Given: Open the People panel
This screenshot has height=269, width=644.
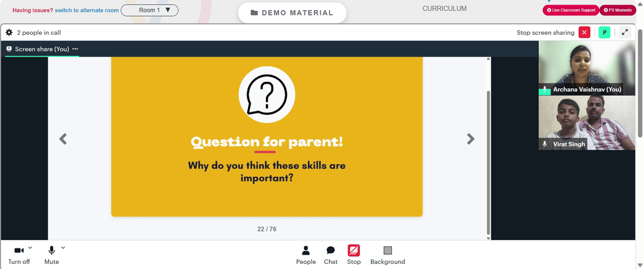Looking at the screenshot, I should pos(306,255).
